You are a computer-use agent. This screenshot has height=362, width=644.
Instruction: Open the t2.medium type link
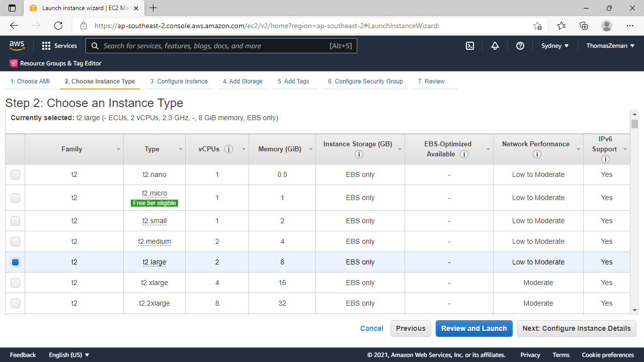[154, 241]
